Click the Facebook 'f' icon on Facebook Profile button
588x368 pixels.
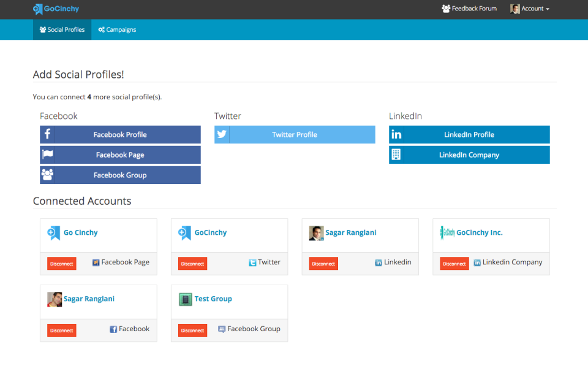click(48, 134)
